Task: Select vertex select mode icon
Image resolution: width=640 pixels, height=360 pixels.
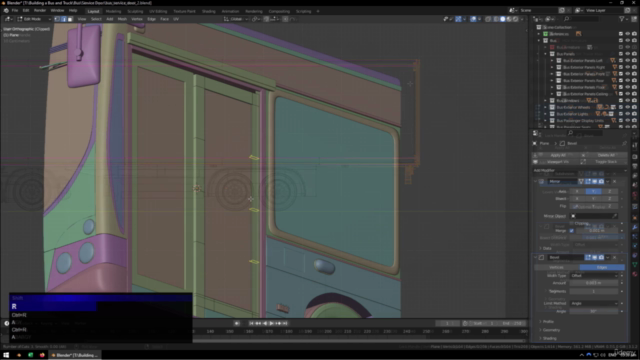Action: 57,19
